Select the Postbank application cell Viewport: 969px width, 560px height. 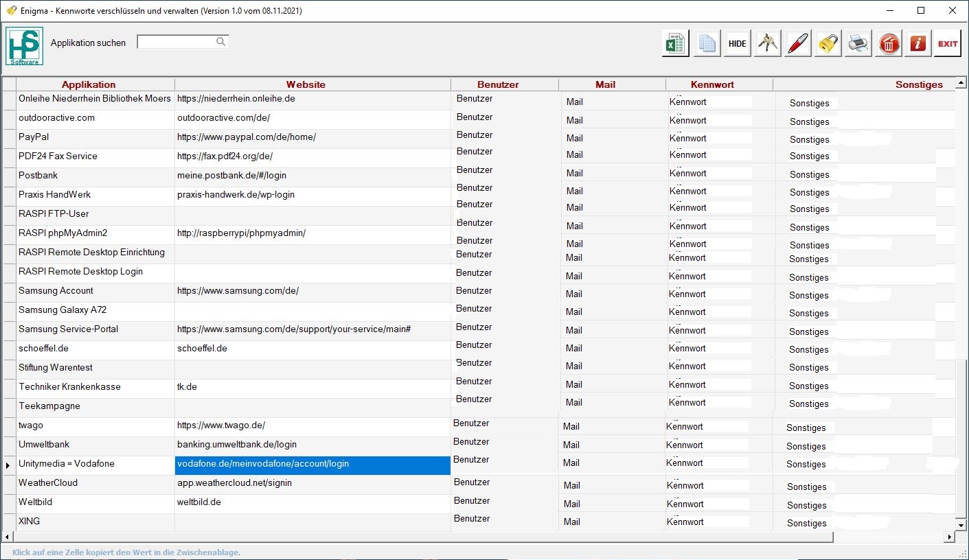pos(95,177)
